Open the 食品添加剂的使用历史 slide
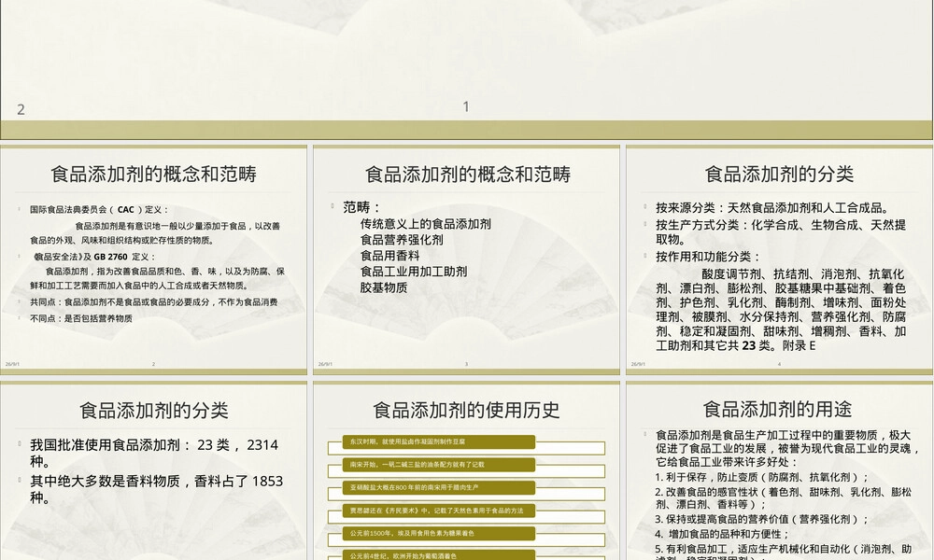 [466, 470]
